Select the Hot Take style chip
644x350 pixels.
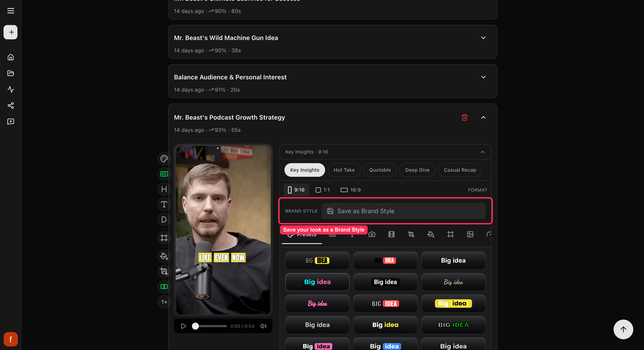tap(344, 170)
